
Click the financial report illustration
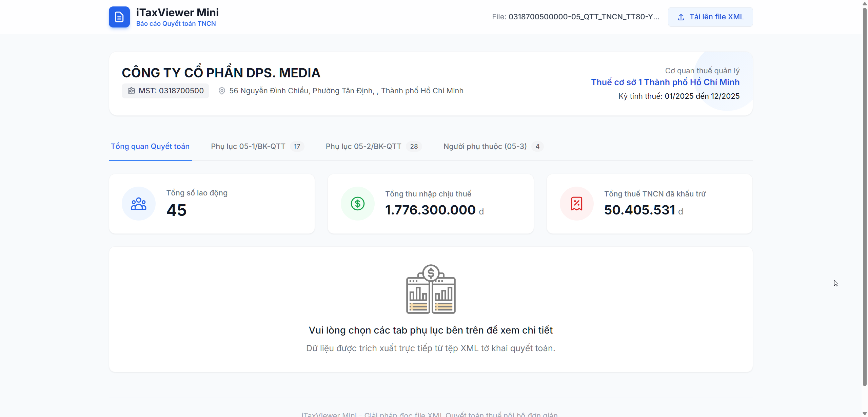431,289
